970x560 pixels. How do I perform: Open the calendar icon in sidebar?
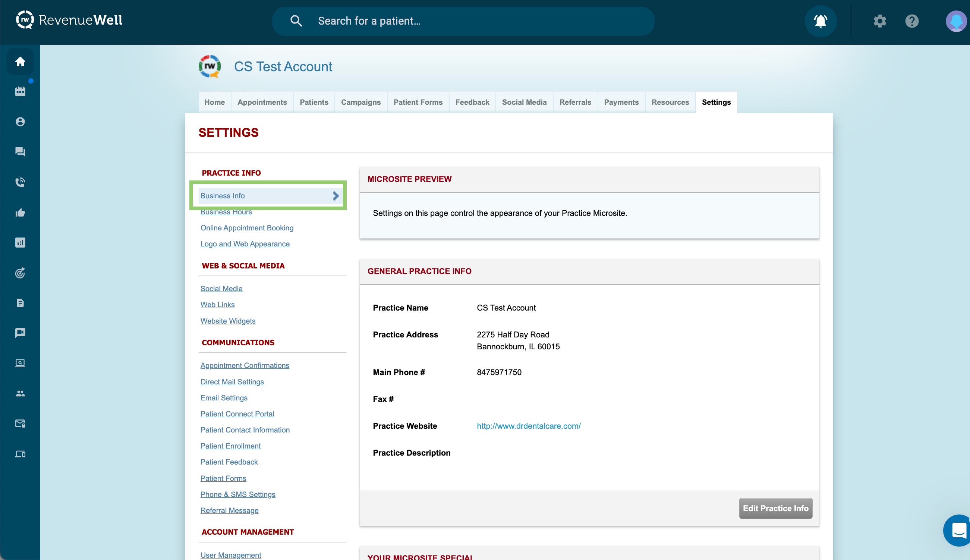pyautogui.click(x=20, y=91)
